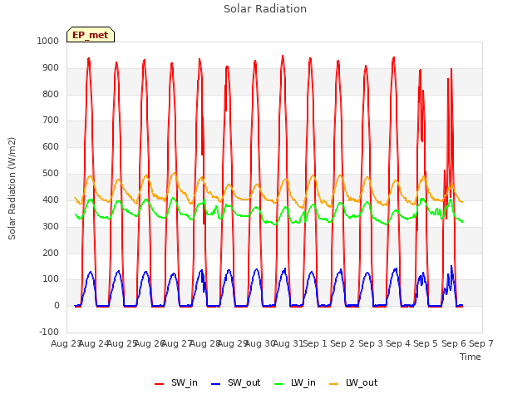532x399 pixels.
Task: Toggle the SW_in legend entry
Action: [175, 382]
